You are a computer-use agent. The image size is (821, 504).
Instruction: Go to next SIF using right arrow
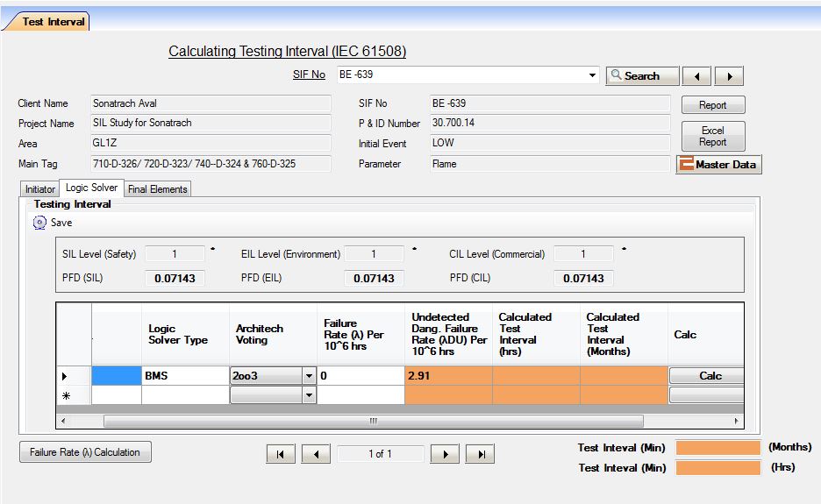729,76
